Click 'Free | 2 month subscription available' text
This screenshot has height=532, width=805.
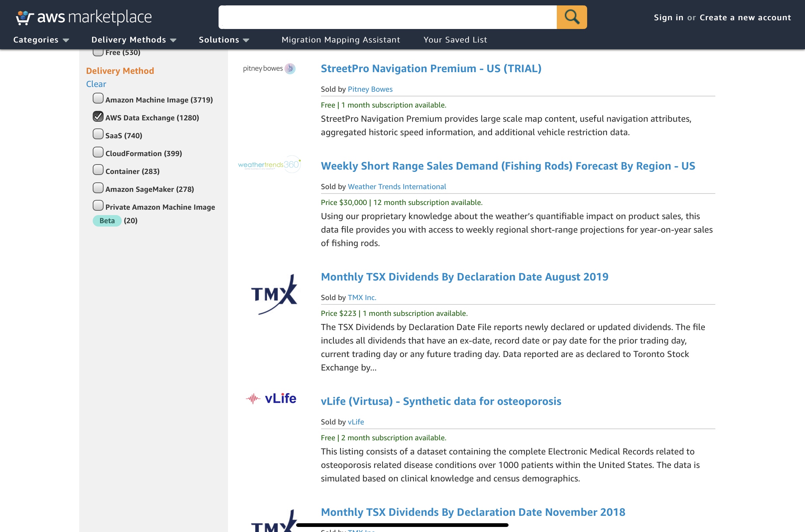383,438
